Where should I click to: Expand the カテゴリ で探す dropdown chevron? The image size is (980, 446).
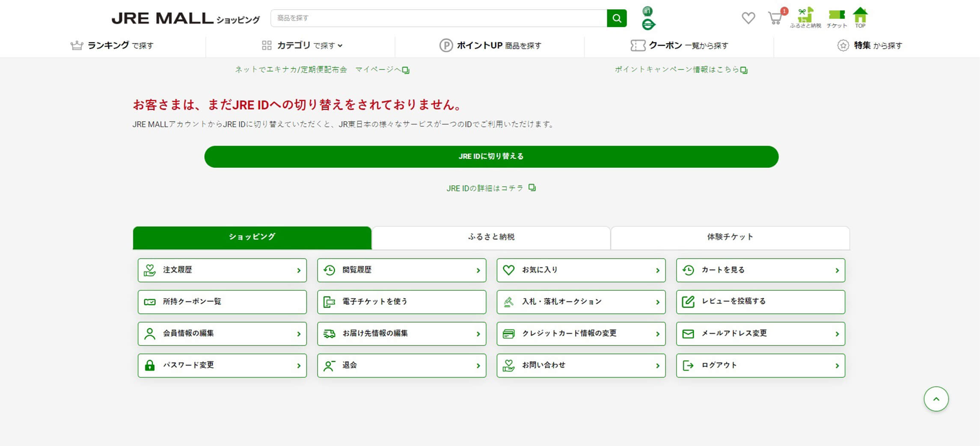click(x=340, y=46)
